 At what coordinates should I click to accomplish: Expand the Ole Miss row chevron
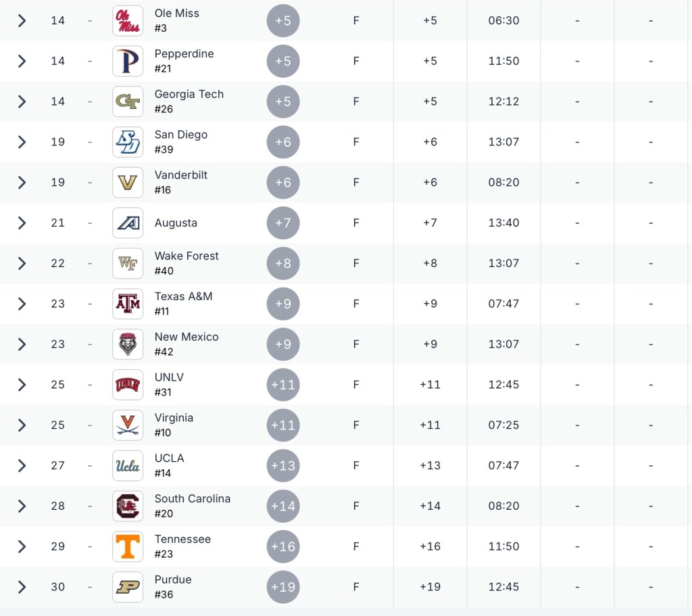click(x=22, y=20)
